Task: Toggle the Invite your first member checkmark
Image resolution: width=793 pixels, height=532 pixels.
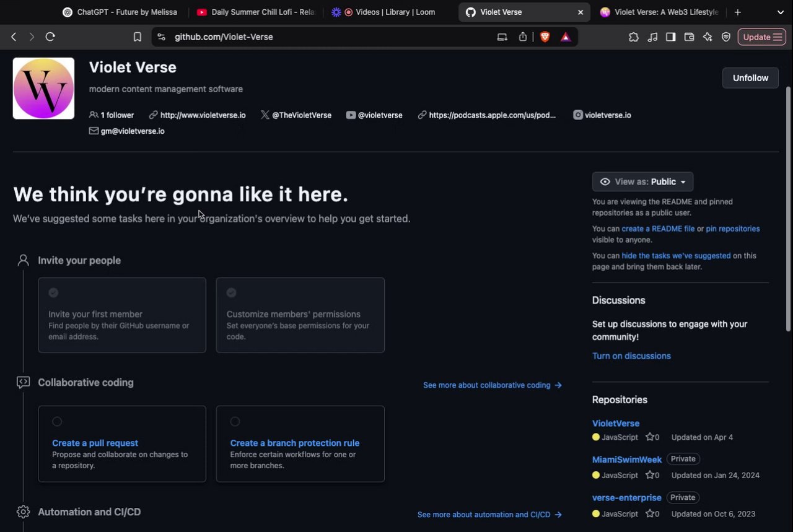Action: tap(53, 293)
